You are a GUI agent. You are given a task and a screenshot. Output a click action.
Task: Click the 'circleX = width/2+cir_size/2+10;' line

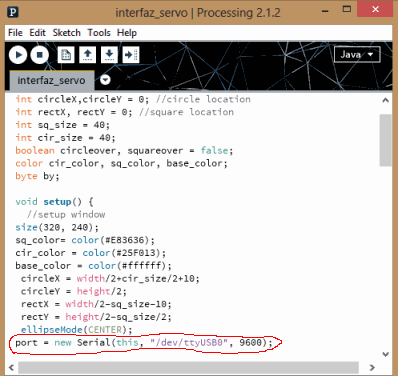coord(110,278)
